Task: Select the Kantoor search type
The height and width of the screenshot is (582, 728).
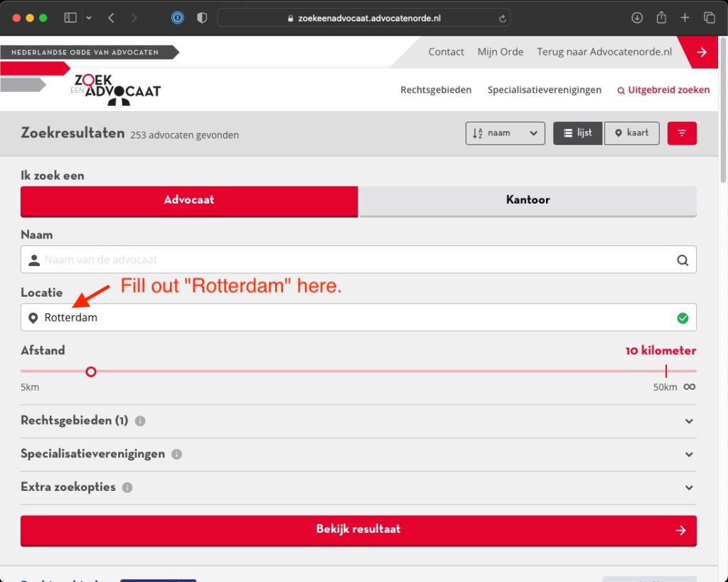Action: [x=528, y=200]
